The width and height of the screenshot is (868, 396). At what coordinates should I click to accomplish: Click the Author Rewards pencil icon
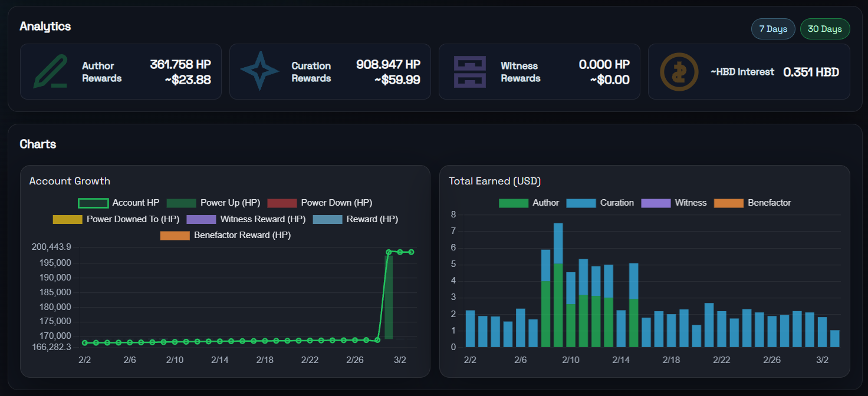click(x=50, y=72)
